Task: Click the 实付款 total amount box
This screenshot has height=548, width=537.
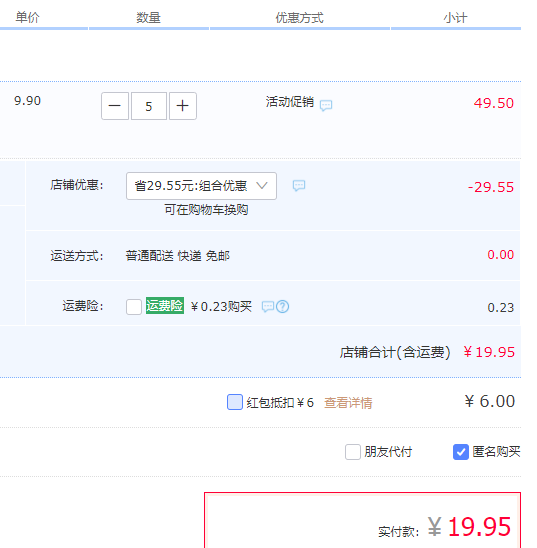Action: 362,520
